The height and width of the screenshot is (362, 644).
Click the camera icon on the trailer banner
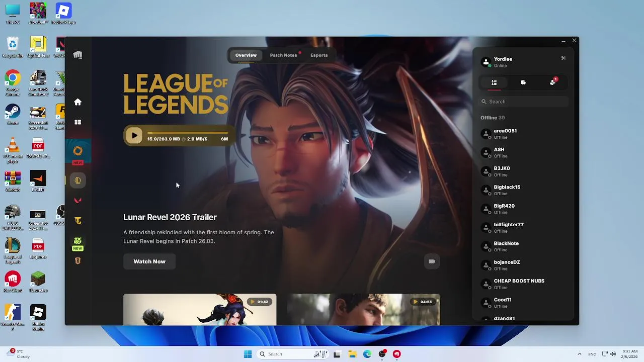432,261
